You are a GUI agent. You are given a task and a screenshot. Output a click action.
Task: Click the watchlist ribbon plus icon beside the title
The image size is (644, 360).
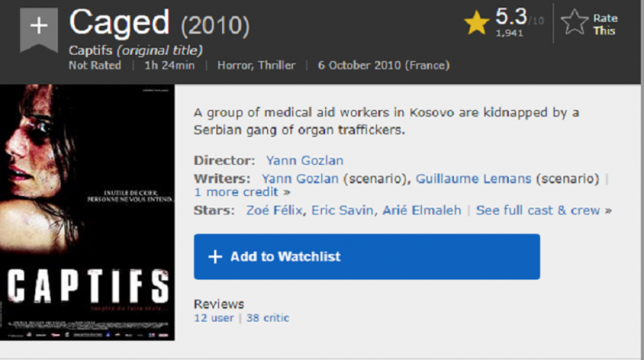(x=39, y=26)
